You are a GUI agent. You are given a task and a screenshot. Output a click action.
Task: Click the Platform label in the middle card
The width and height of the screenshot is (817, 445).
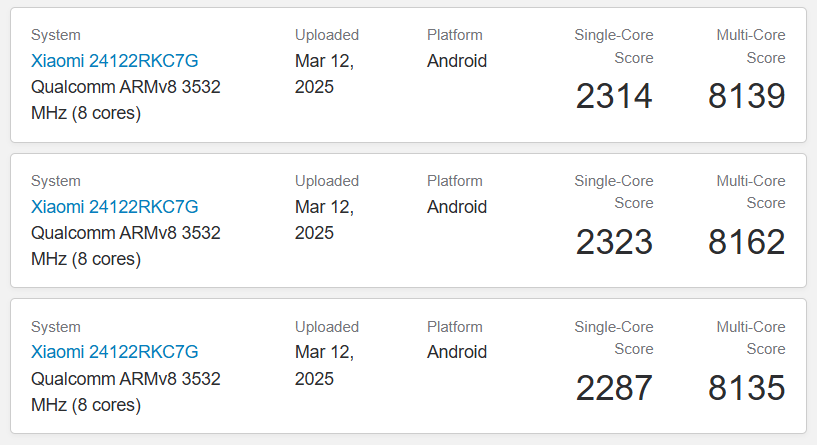click(454, 181)
